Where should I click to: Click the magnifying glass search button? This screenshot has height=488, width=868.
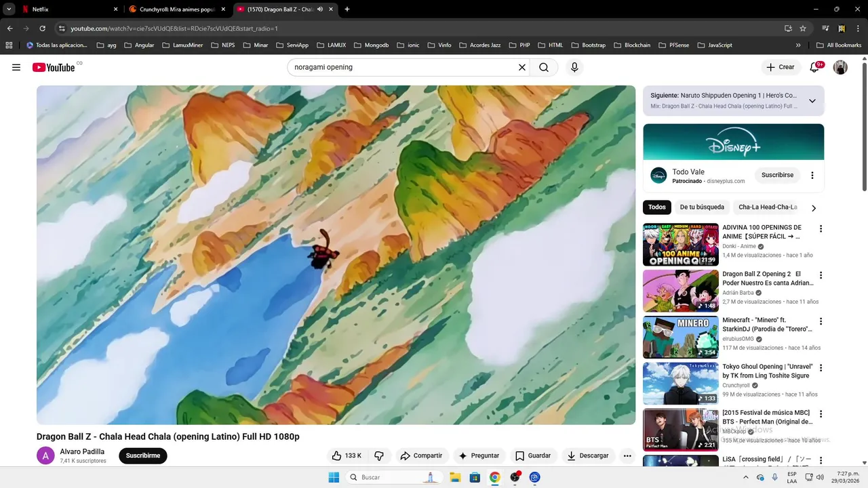point(544,67)
